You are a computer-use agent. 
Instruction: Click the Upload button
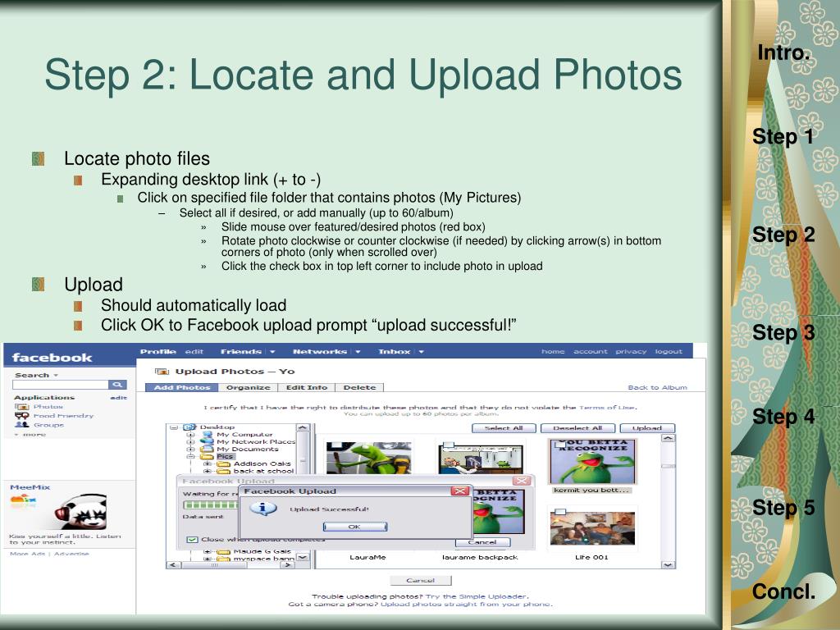click(647, 428)
